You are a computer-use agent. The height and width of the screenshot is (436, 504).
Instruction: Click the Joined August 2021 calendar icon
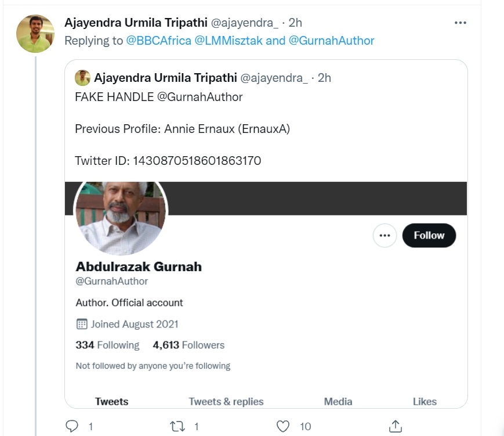tap(82, 324)
